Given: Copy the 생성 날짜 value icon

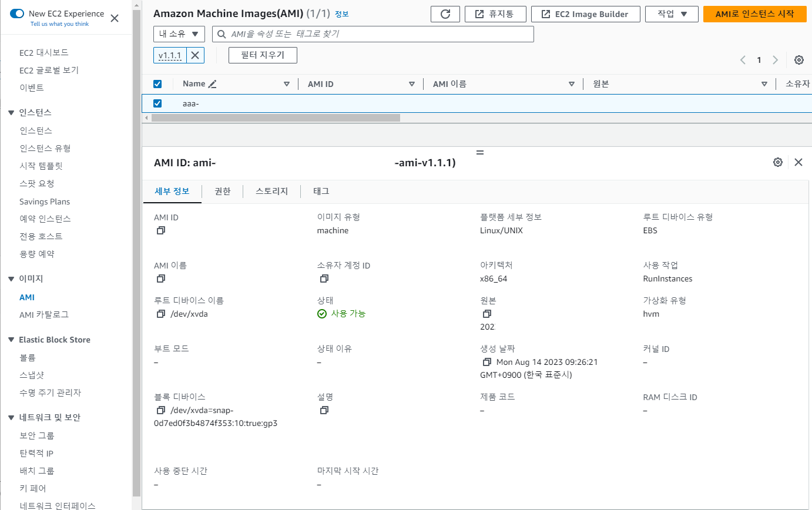Looking at the screenshot, I should click(x=487, y=362).
